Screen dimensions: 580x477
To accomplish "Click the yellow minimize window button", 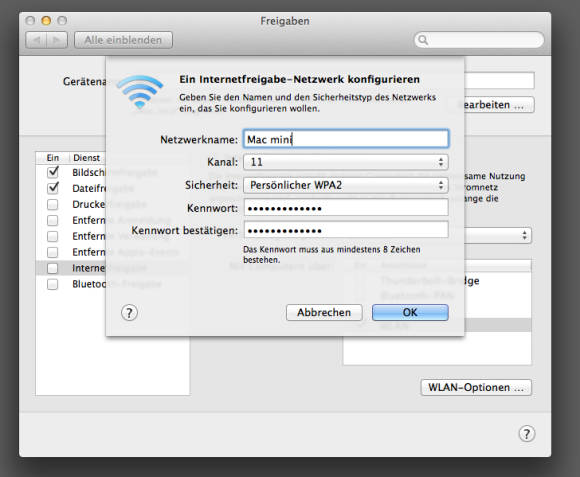I will point(46,21).
